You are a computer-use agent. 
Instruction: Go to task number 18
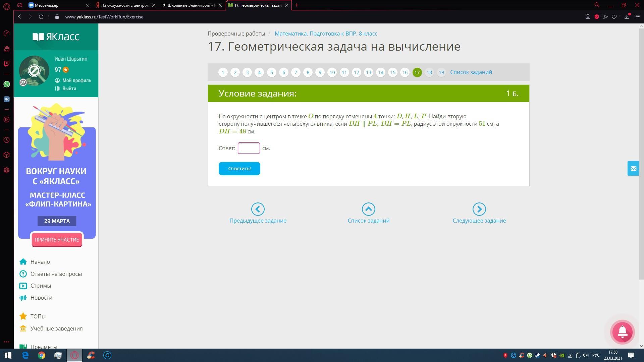pos(429,72)
